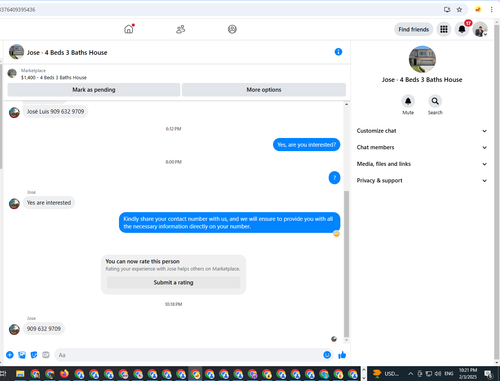Choose a sticker from composer icon

(34, 355)
